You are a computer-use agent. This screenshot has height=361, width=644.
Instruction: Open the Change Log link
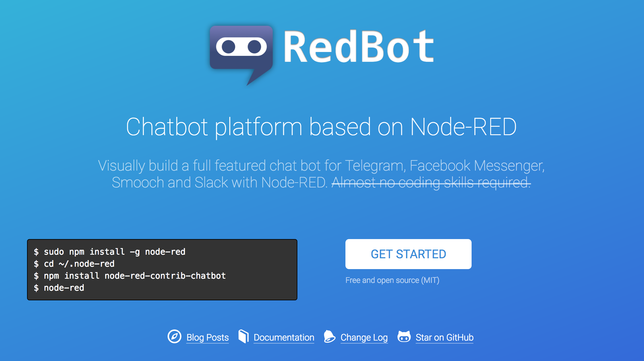[x=364, y=338]
